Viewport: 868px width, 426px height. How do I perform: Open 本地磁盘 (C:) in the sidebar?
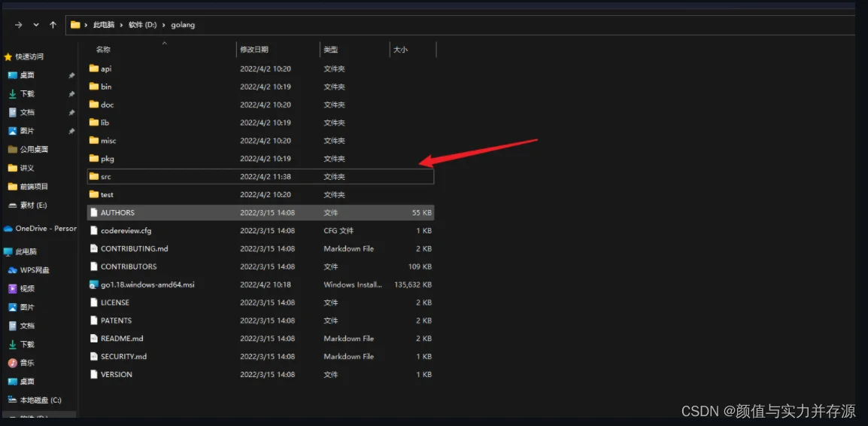41,400
